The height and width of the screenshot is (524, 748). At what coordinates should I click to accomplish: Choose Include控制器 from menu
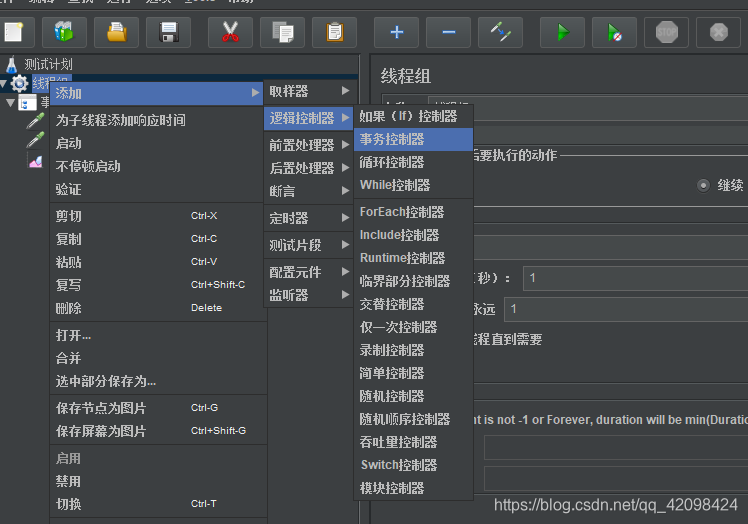click(x=413, y=235)
